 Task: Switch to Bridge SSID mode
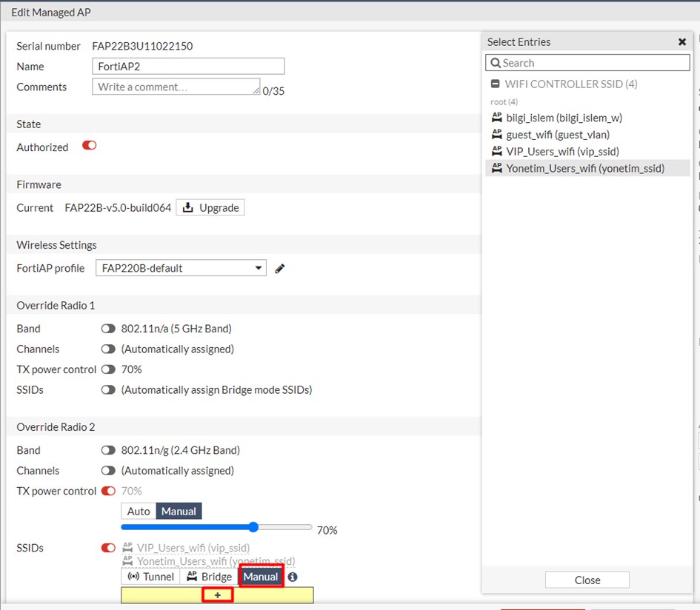[209, 577]
